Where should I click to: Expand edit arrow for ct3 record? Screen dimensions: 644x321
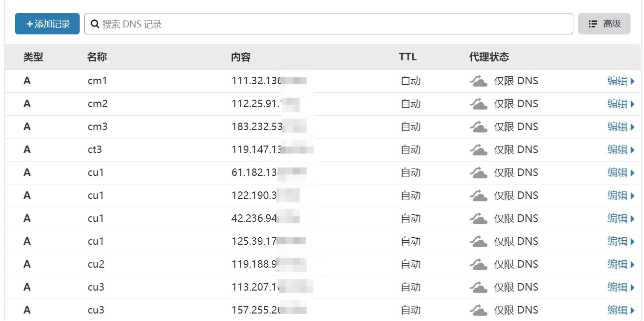point(633,150)
